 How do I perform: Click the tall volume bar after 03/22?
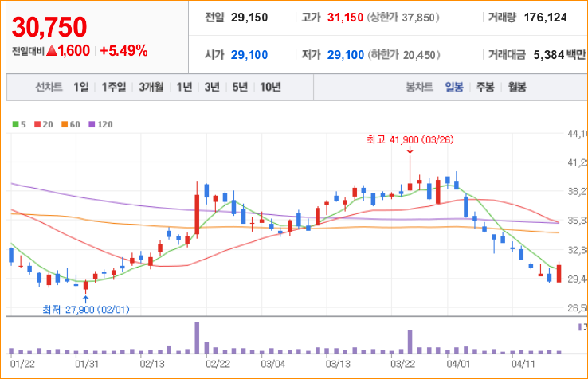410,342
